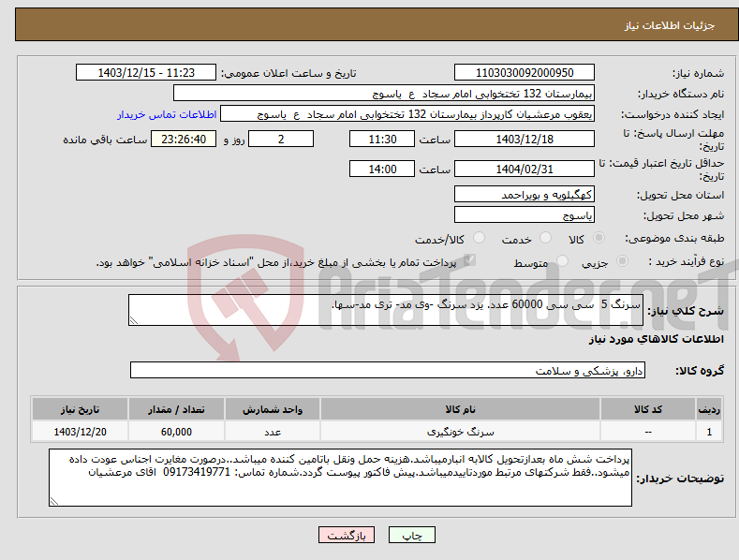Click the request creator name field

[x=407, y=114]
